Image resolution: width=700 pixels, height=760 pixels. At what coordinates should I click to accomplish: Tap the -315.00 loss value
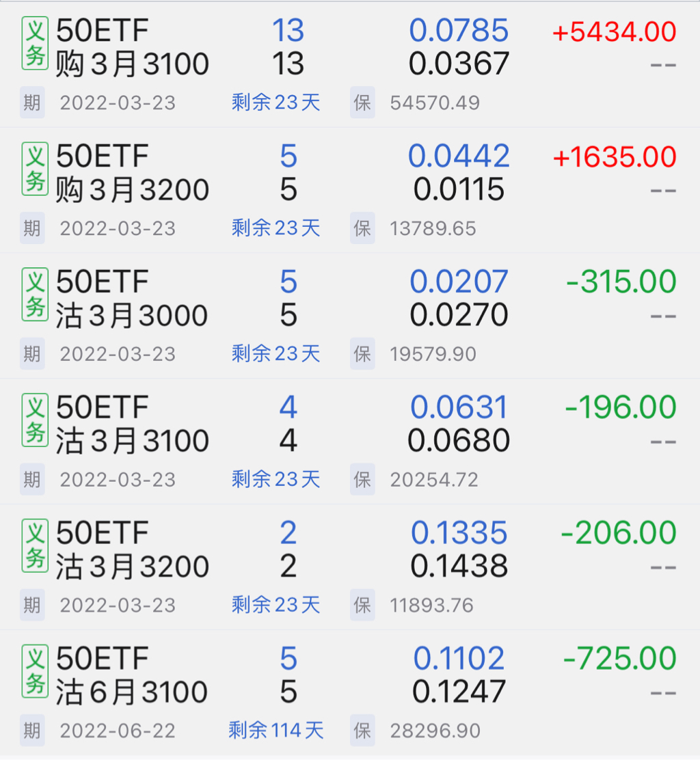[x=621, y=282]
